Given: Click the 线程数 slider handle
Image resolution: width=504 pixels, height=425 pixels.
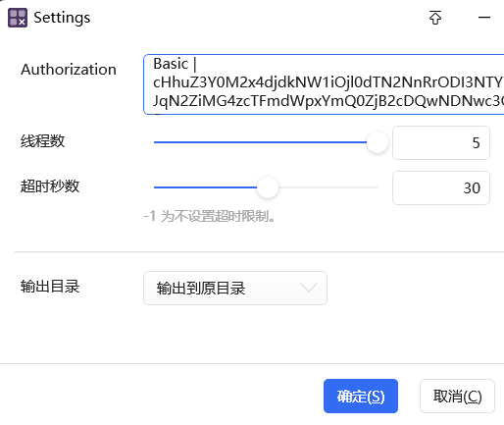Looking at the screenshot, I should [378, 142].
